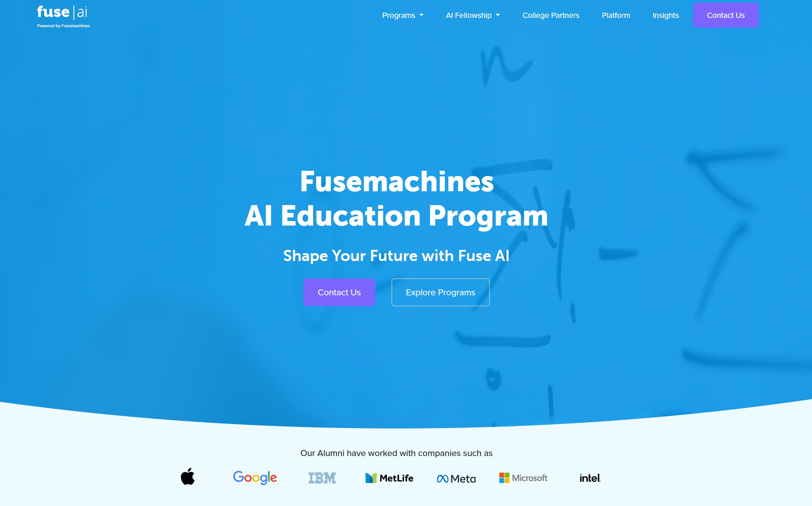This screenshot has width=812, height=506.
Task: Click the IBM company logo icon
Action: (323, 477)
